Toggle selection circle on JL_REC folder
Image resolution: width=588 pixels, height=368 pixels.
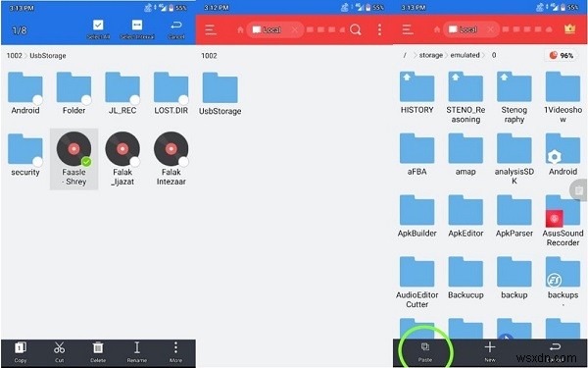point(134,100)
